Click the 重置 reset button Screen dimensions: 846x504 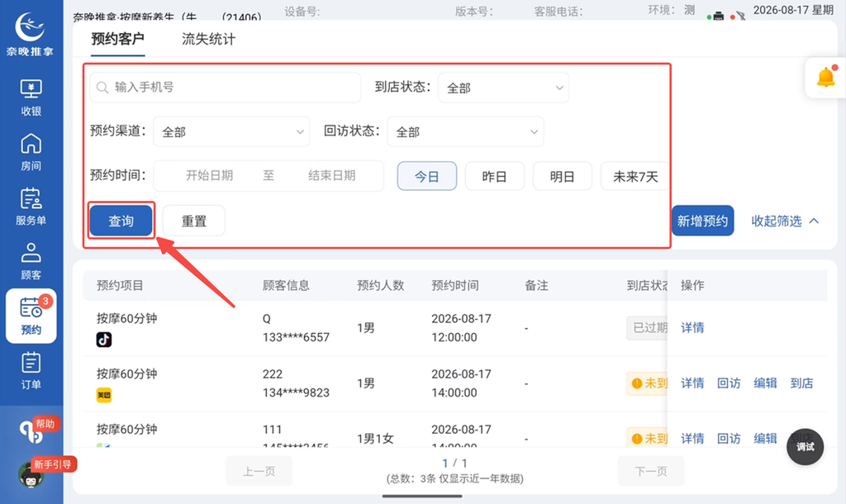[x=193, y=221]
